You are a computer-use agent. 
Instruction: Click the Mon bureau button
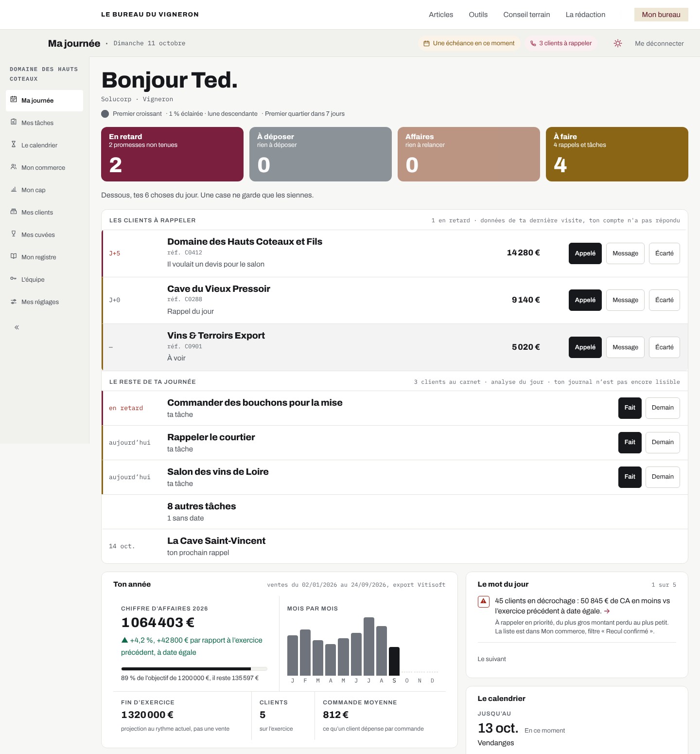point(661,15)
